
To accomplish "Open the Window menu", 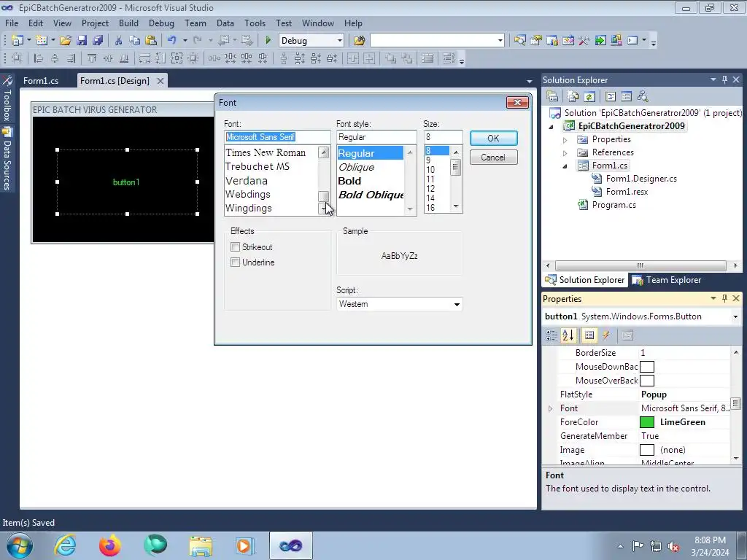I will [x=318, y=23].
